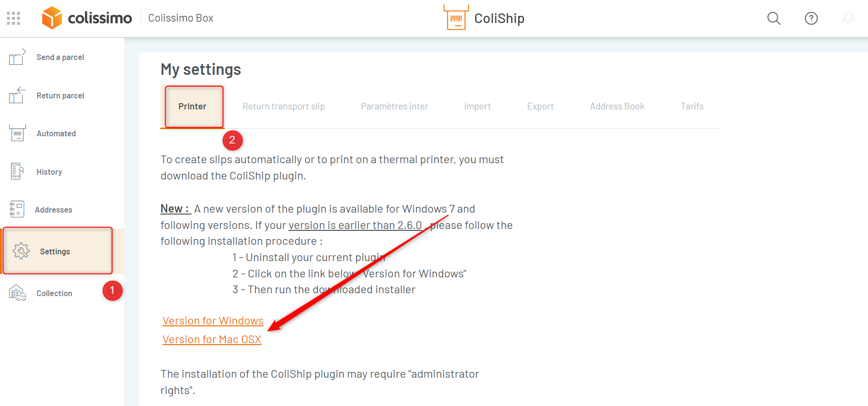The height and width of the screenshot is (406, 868).
Task: Click the Version for Mac OSX link
Action: click(x=212, y=339)
